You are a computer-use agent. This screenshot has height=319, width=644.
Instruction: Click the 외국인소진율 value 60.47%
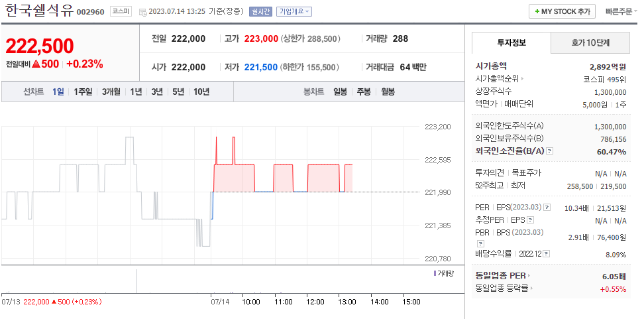pos(612,152)
